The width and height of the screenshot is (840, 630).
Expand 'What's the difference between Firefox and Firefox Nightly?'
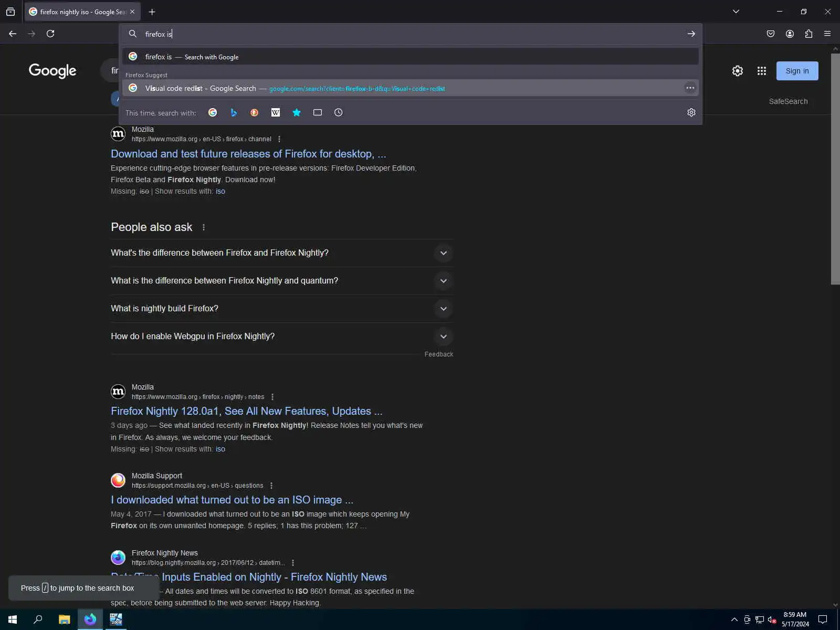coord(282,253)
